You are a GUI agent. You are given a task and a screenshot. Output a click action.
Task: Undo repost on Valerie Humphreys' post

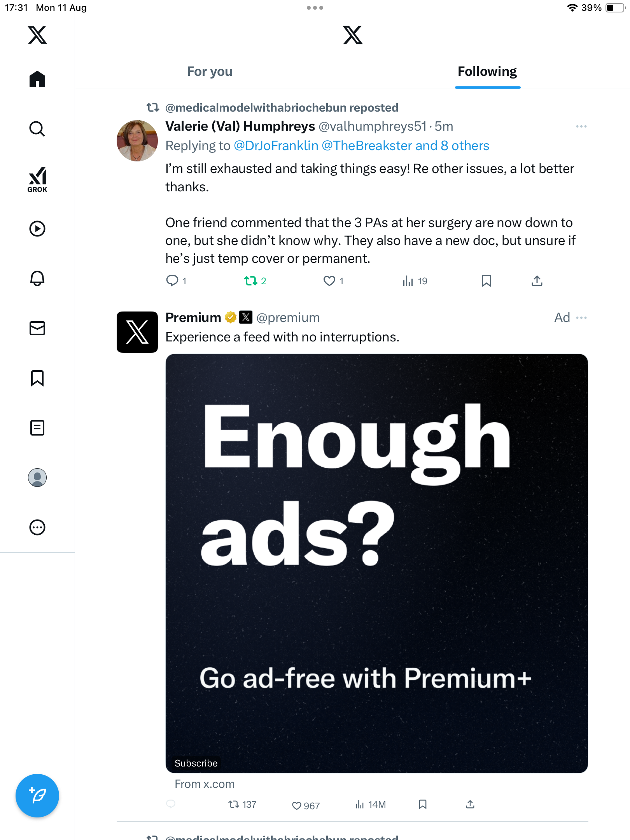click(x=251, y=281)
